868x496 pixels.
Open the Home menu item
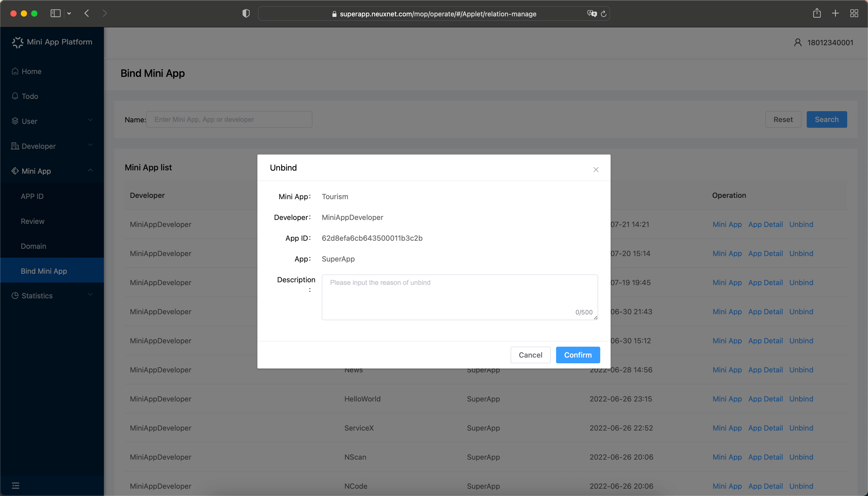pyautogui.click(x=52, y=71)
